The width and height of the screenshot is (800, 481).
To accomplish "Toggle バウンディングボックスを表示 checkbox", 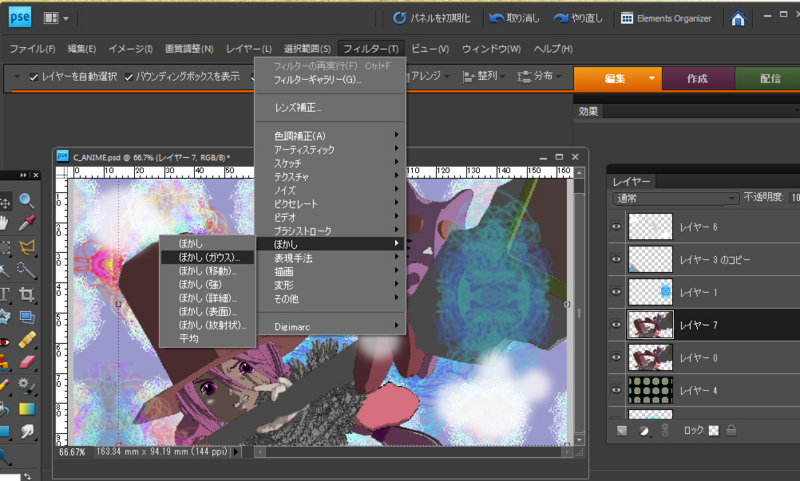I will 129,77.
